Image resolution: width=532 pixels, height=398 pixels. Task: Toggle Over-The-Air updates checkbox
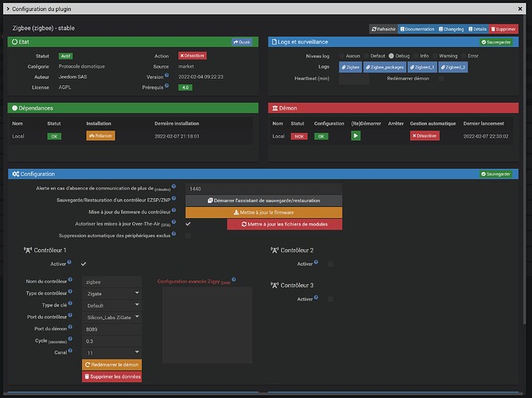[188, 224]
